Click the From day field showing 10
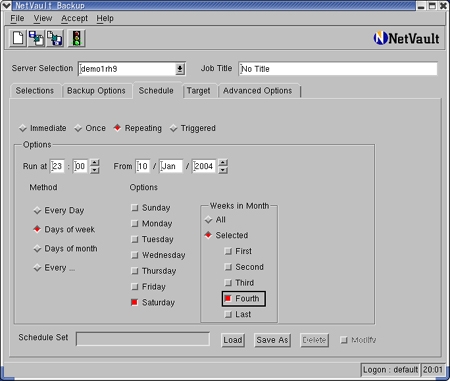The height and width of the screenshot is (381, 450). (143, 166)
